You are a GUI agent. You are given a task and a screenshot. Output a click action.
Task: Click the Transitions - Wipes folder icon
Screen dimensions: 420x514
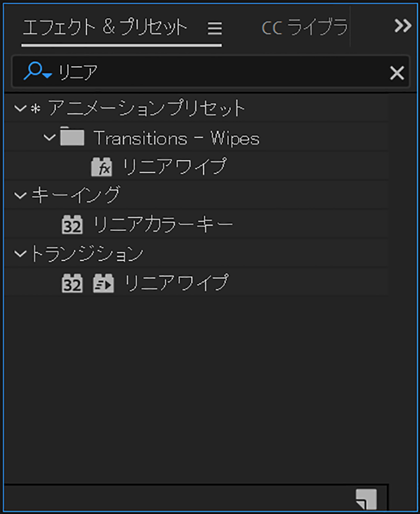click(x=72, y=138)
